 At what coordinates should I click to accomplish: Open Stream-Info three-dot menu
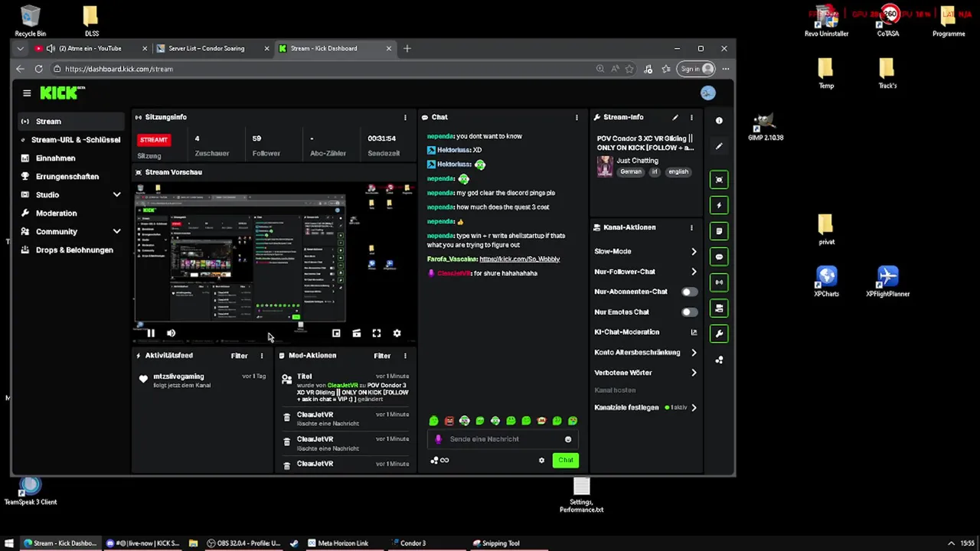point(691,117)
